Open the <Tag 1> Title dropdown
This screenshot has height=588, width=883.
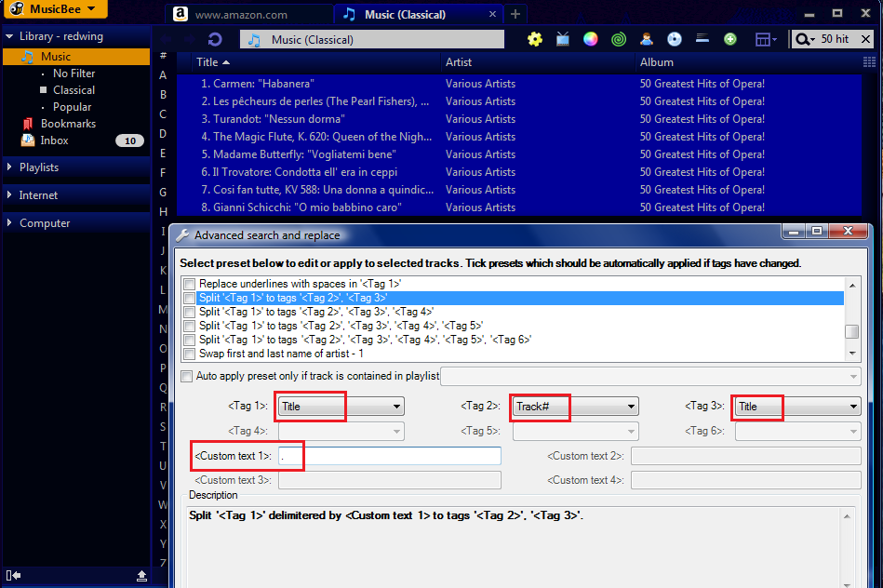[341, 407]
